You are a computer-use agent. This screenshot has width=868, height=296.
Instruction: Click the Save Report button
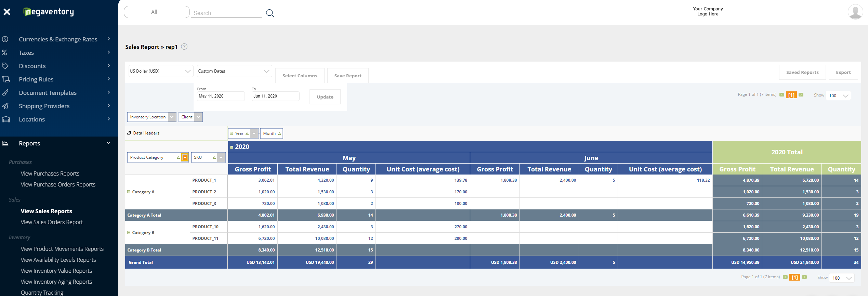347,76
